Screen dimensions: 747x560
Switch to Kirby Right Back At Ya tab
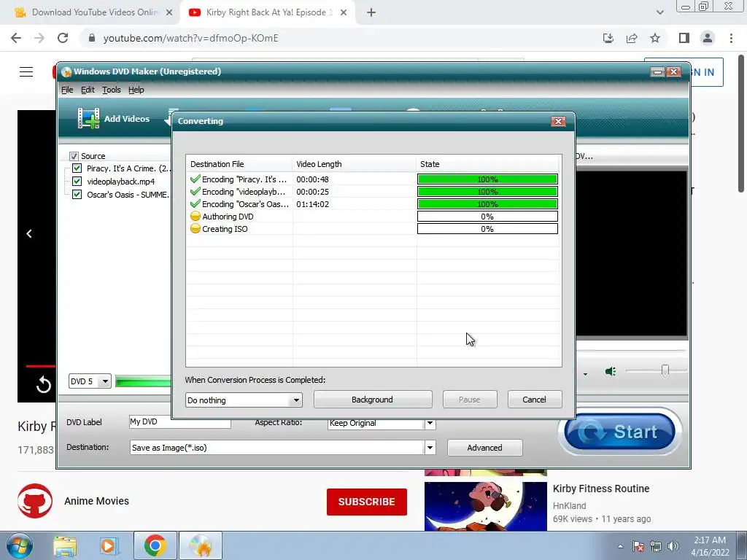pyautogui.click(x=268, y=12)
